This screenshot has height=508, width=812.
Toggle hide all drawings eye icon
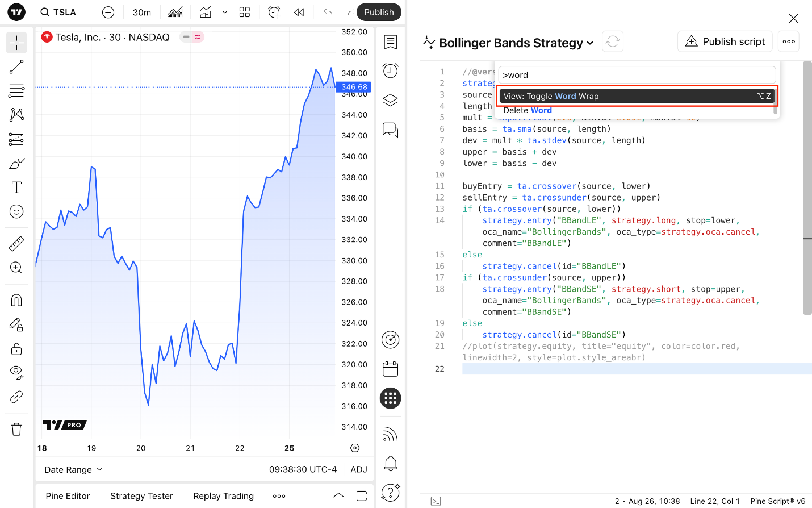pos(16,372)
